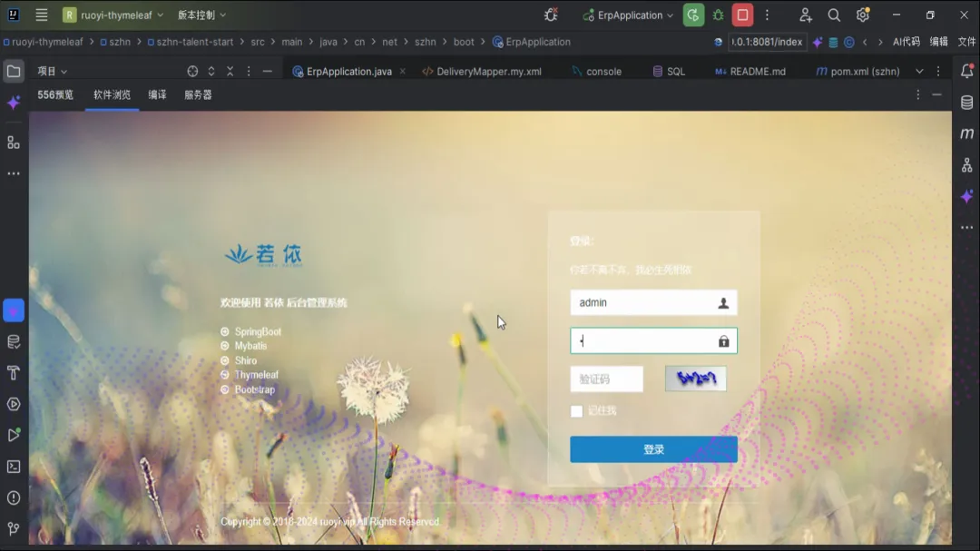980x551 pixels.
Task: Show more tool windows in left sidebar
Action: (13, 173)
